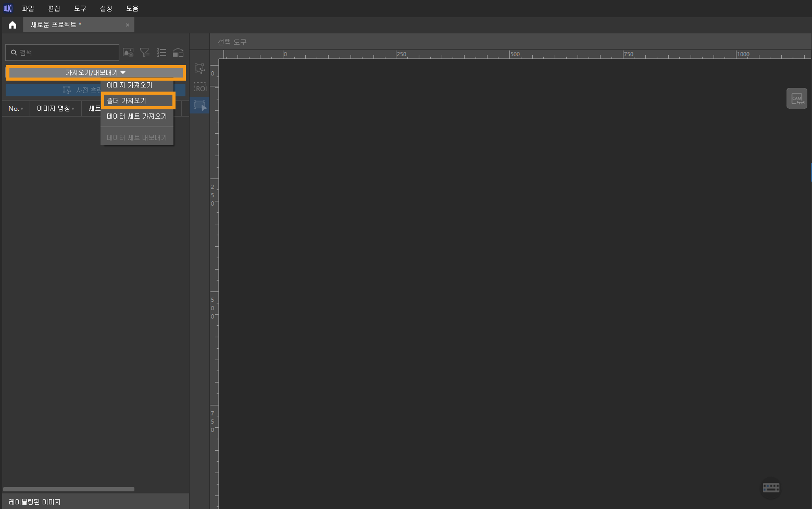
Task: Choose 폴더 가져오기 from the menu
Action: coord(137,100)
